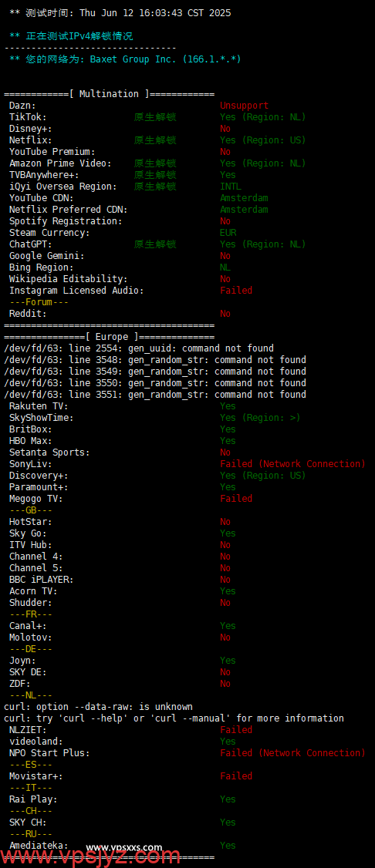This screenshot has height=868, width=375.
Task: Click the www.vpsxxs.com watermark link
Action: 124,847
